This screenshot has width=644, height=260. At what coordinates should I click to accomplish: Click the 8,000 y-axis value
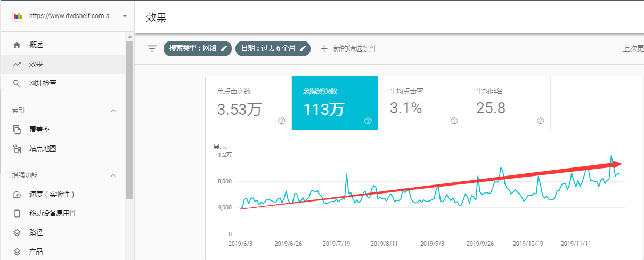[224, 181]
